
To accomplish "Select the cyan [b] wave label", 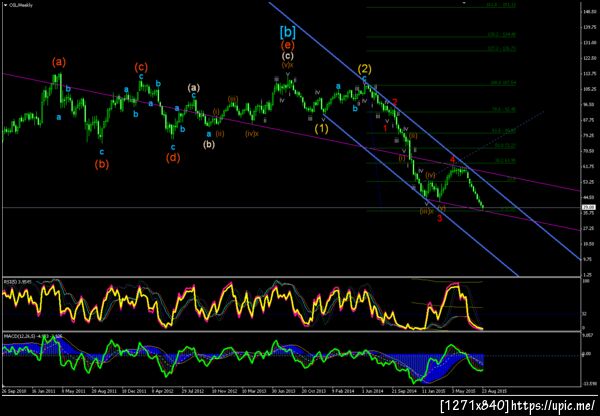I will (287, 33).
